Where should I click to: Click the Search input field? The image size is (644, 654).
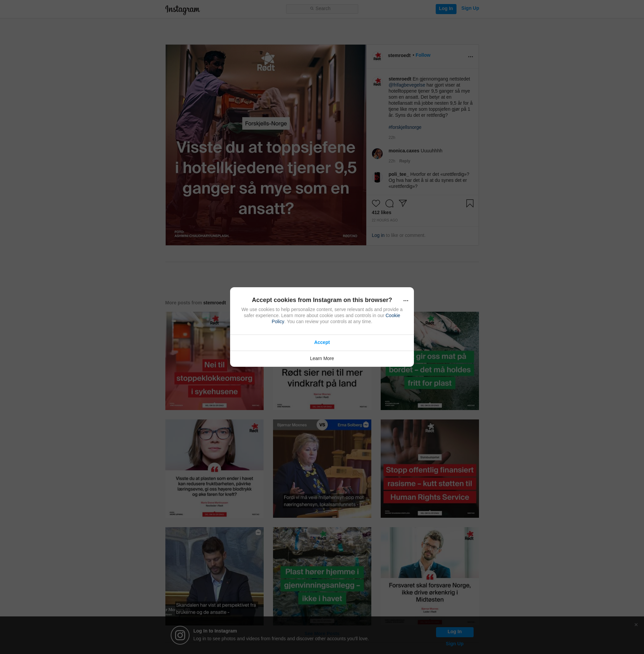click(x=322, y=8)
